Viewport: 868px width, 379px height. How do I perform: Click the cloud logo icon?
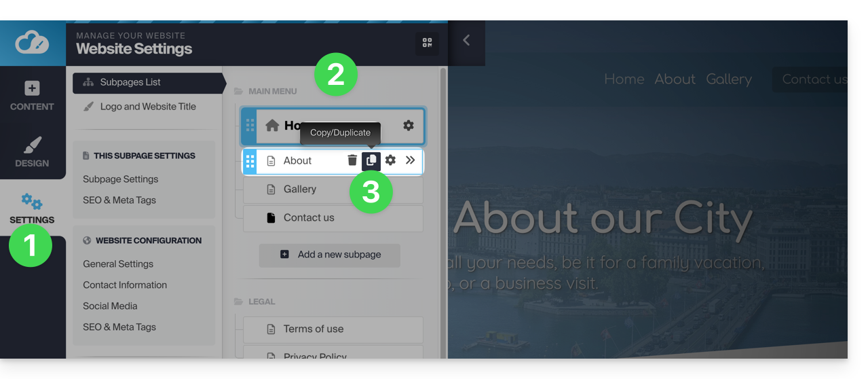32,43
